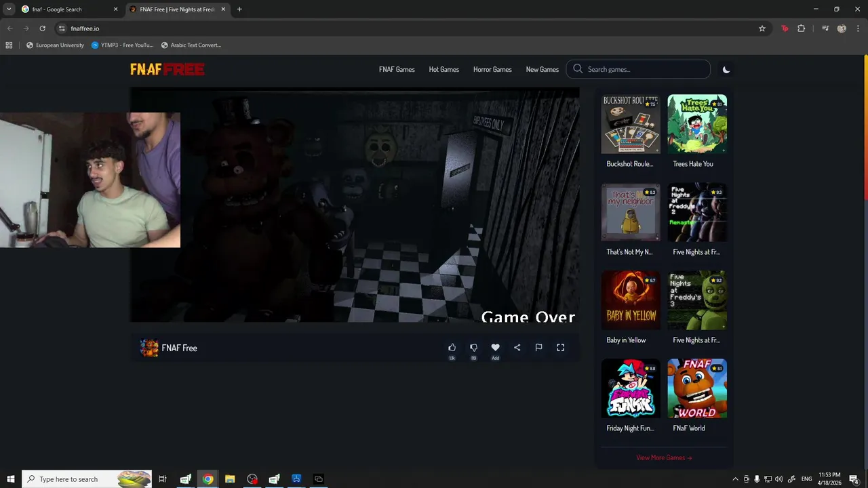Open the Chrome apps grid

click(9, 45)
